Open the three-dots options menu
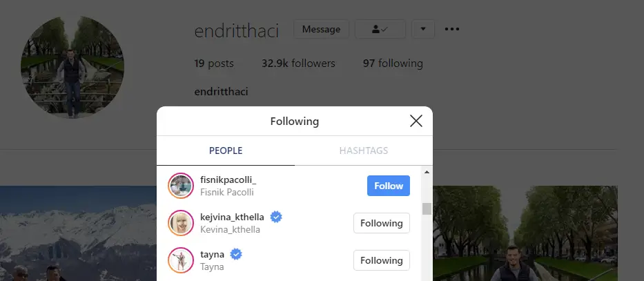 452,29
